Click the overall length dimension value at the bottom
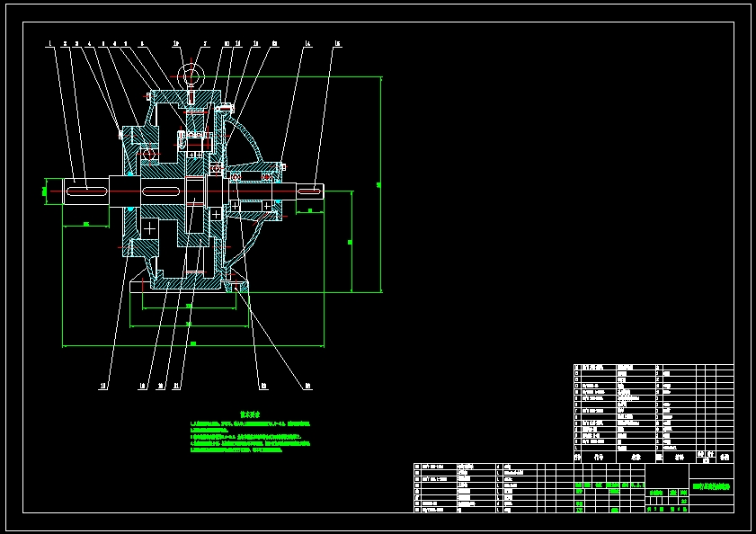This screenshot has width=756, height=534. tap(193, 343)
